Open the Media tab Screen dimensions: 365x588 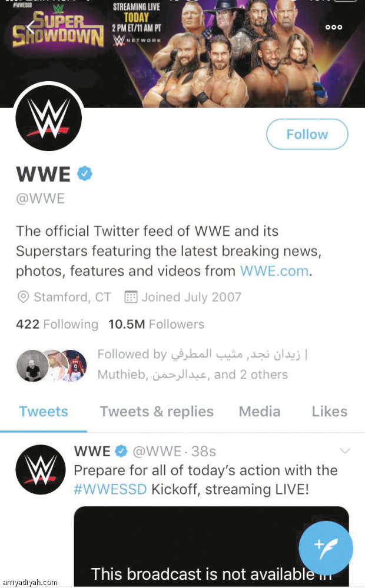pos(260,412)
